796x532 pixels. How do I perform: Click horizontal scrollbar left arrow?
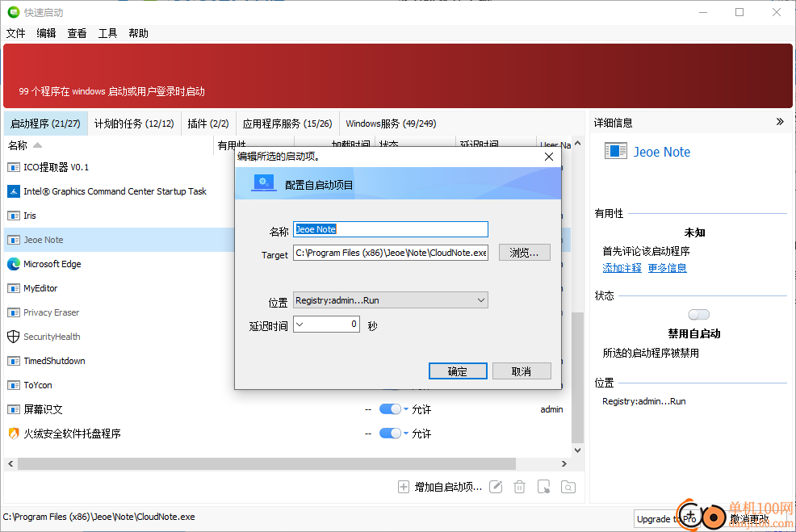pos(10,463)
